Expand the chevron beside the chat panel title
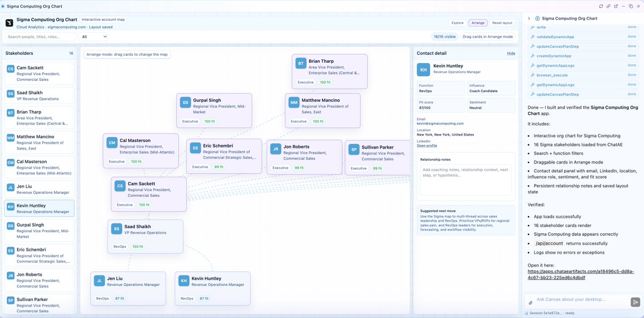This screenshot has height=318, width=644. click(529, 18)
